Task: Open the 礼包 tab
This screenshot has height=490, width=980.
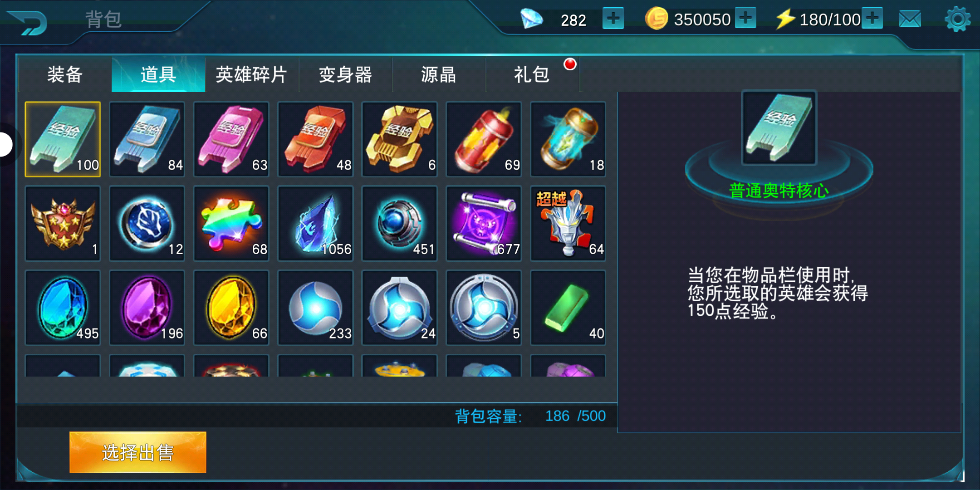Action: pyautogui.click(x=532, y=74)
